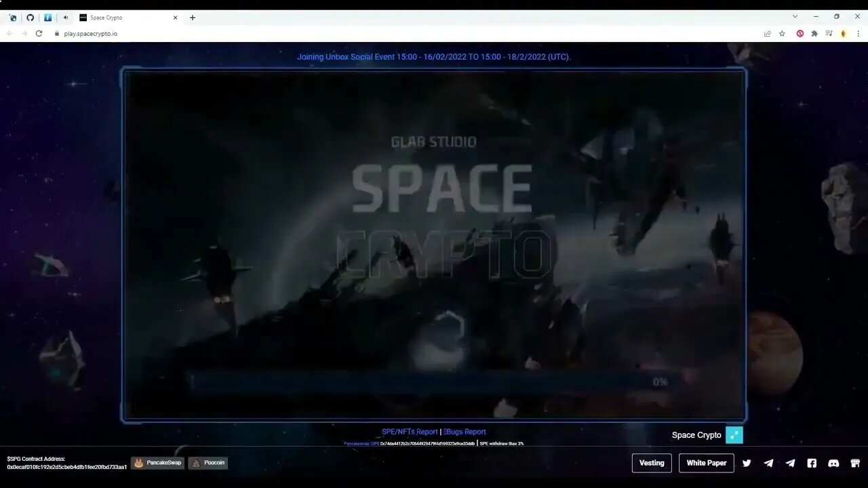
Task: Open the marketplace store icon
Action: point(855,463)
